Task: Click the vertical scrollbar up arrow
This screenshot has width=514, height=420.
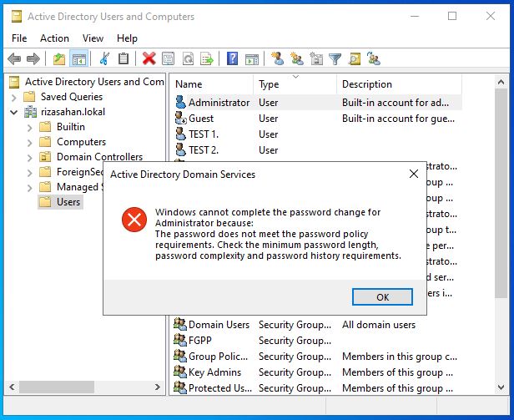Action: 501,82
